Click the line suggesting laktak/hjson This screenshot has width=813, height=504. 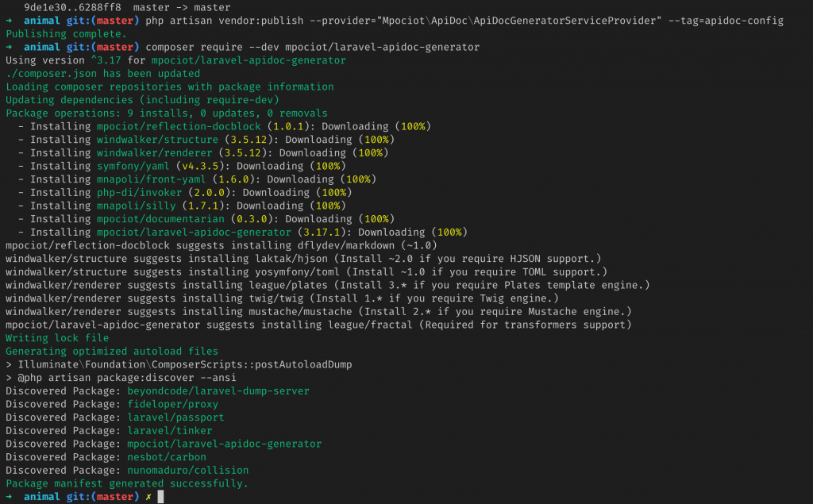pyautogui.click(x=303, y=259)
